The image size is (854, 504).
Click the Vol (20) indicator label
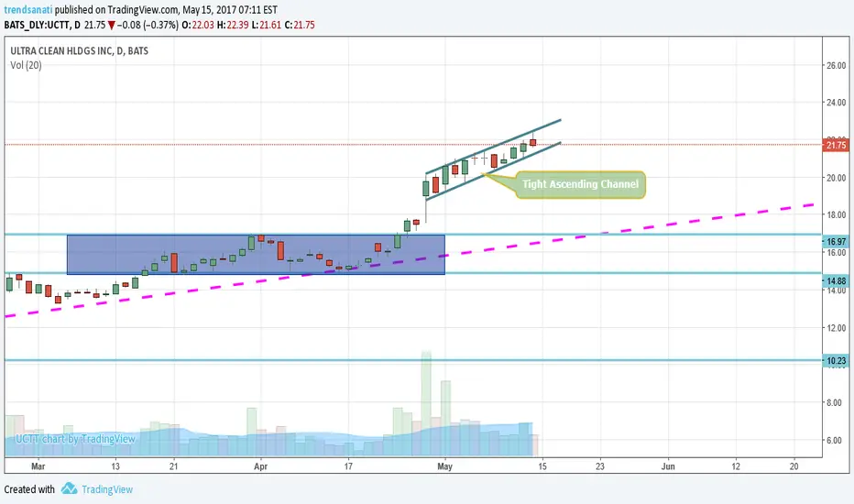click(26, 65)
